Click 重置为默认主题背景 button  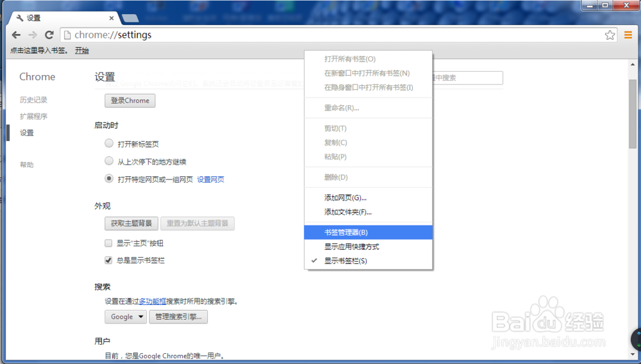197,224
